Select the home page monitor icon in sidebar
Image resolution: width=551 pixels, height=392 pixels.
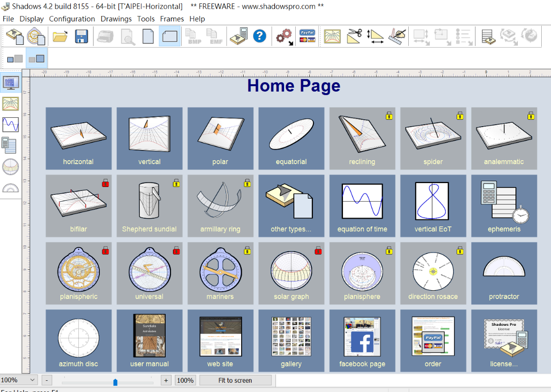click(x=10, y=83)
